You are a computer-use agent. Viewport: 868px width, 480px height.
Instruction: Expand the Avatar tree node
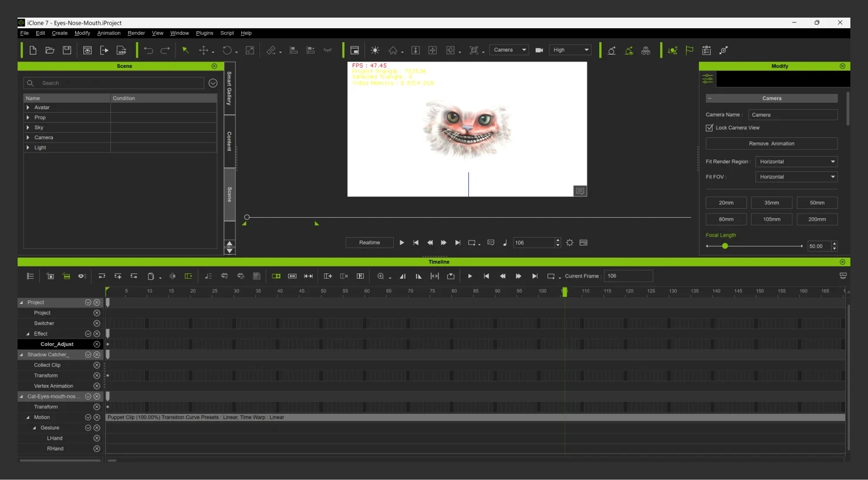(x=28, y=107)
